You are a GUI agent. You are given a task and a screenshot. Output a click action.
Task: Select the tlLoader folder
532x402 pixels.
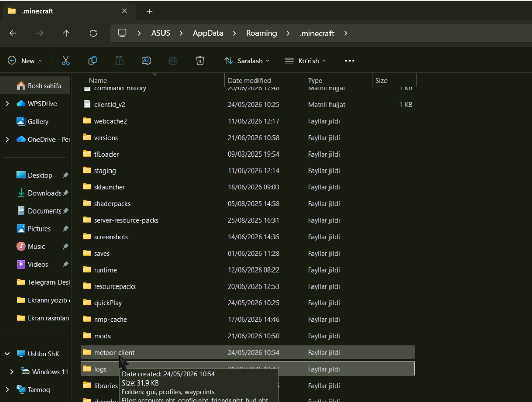248,154
